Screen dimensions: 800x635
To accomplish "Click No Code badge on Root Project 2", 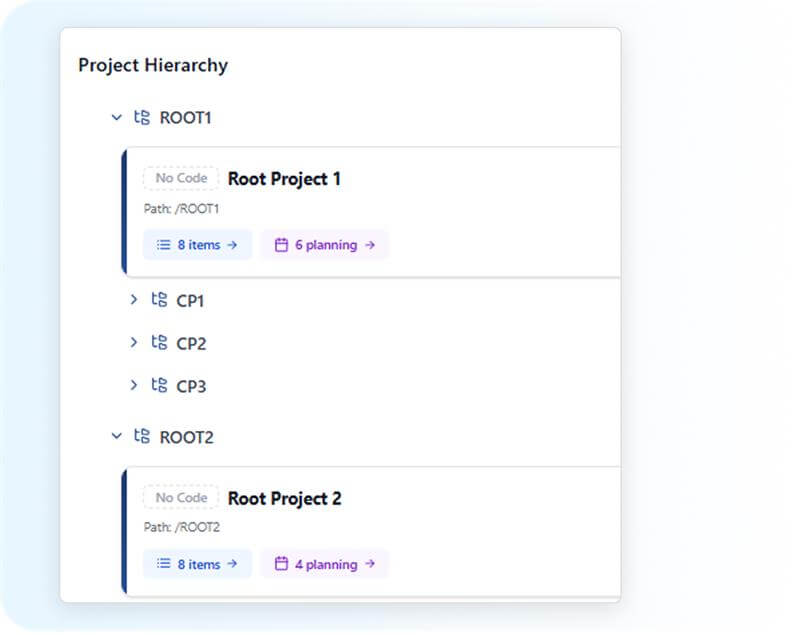I will [181, 498].
